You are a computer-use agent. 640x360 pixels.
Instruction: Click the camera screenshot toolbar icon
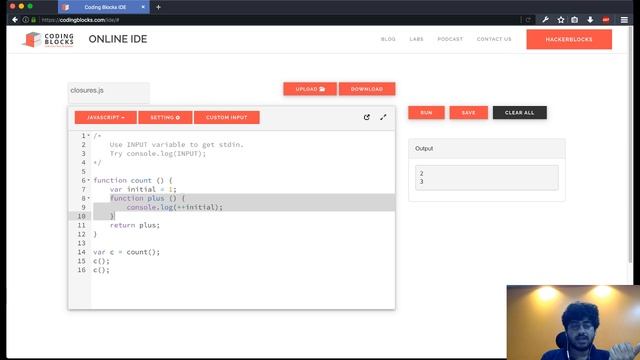click(574, 20)
